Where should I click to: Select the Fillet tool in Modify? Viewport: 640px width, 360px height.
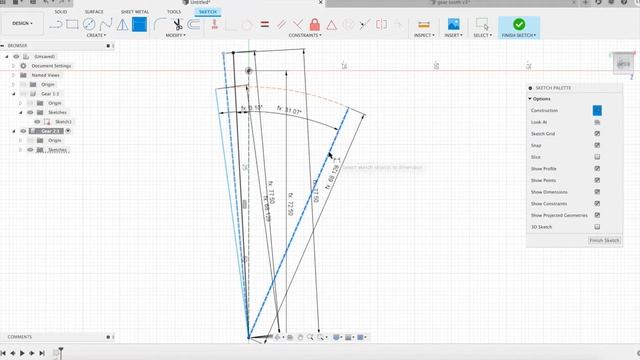pyautogui.click(x=160, y=24)
